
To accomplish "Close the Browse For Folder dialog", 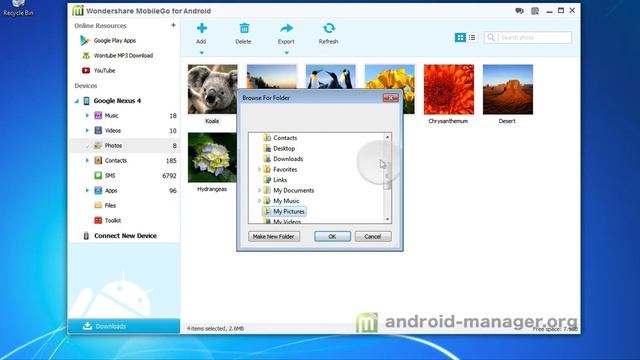I will pyautogui.click(x=391, y=98).
